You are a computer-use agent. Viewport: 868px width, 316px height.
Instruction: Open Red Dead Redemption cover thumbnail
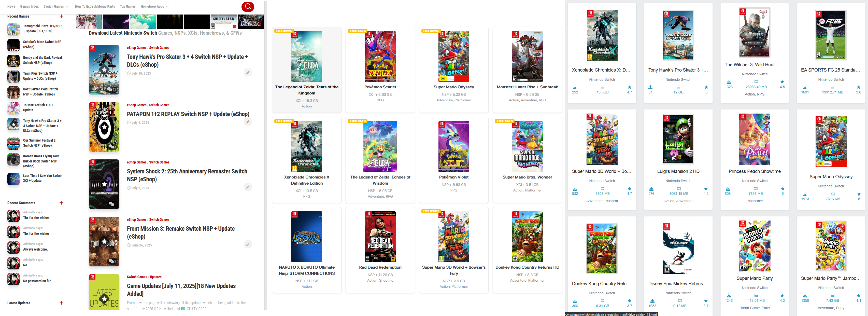click(380, 237)
